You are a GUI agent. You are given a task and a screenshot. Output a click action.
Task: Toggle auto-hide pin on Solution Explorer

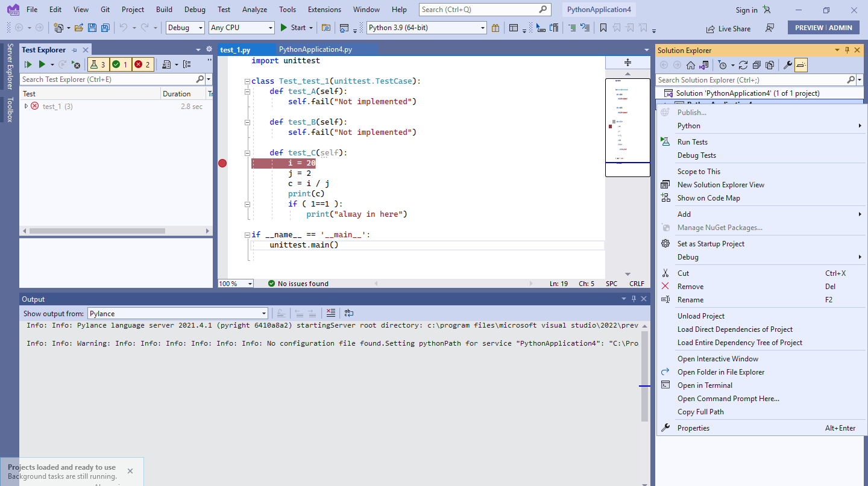[848, 51]
